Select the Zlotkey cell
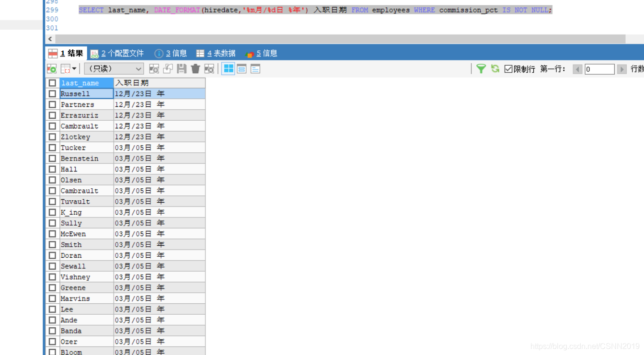 point(86,137)
